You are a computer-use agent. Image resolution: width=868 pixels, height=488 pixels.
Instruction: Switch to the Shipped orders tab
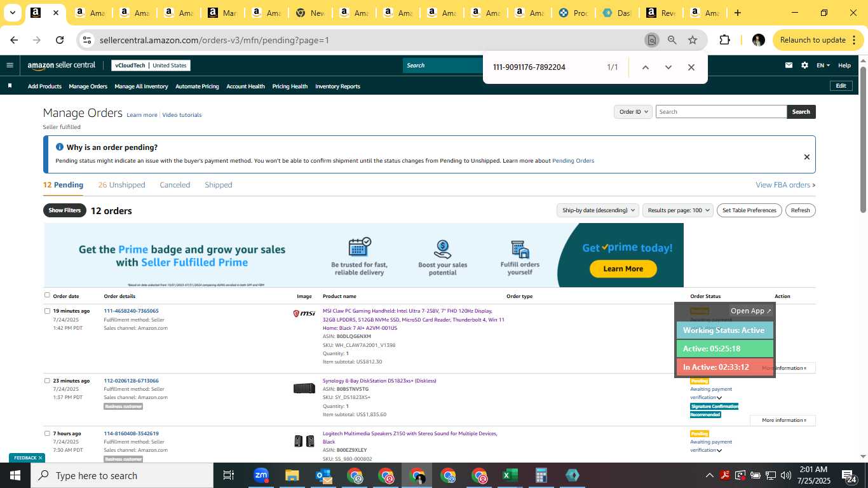(x=219, y=185)
